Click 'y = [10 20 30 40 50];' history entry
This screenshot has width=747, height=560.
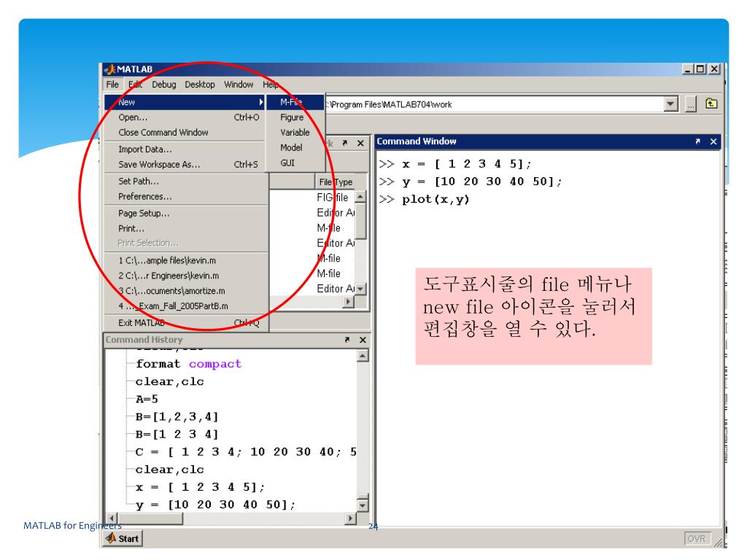pos(215,505)
